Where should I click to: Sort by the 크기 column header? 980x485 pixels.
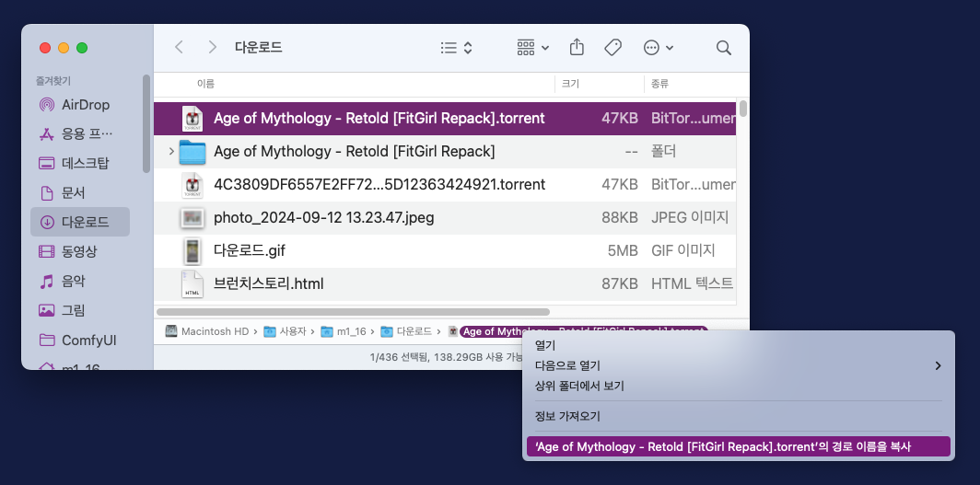tap(571, 85)
